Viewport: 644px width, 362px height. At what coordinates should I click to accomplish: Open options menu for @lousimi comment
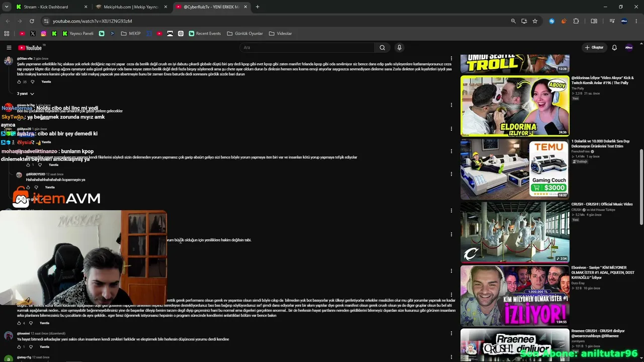click(451, 334)
